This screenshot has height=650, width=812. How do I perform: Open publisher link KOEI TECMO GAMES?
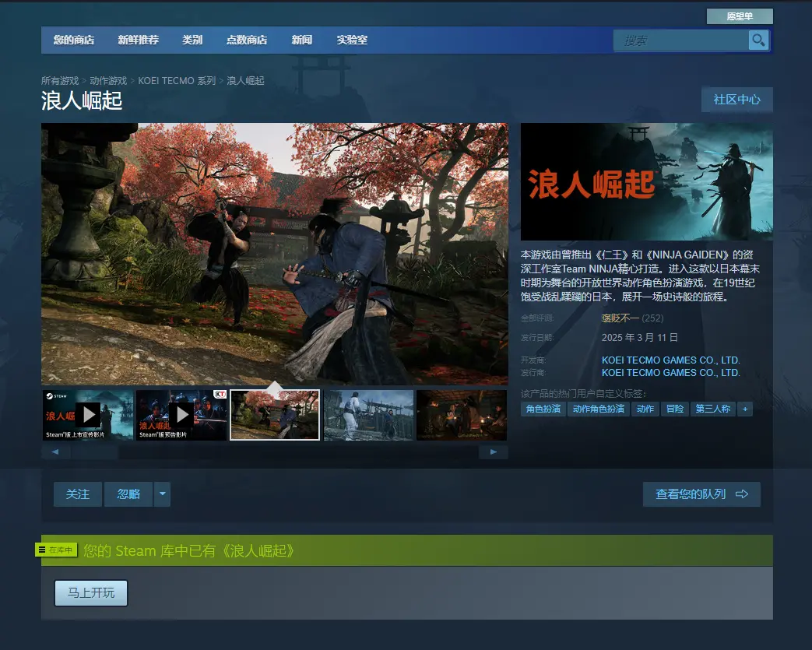point(670,372)
